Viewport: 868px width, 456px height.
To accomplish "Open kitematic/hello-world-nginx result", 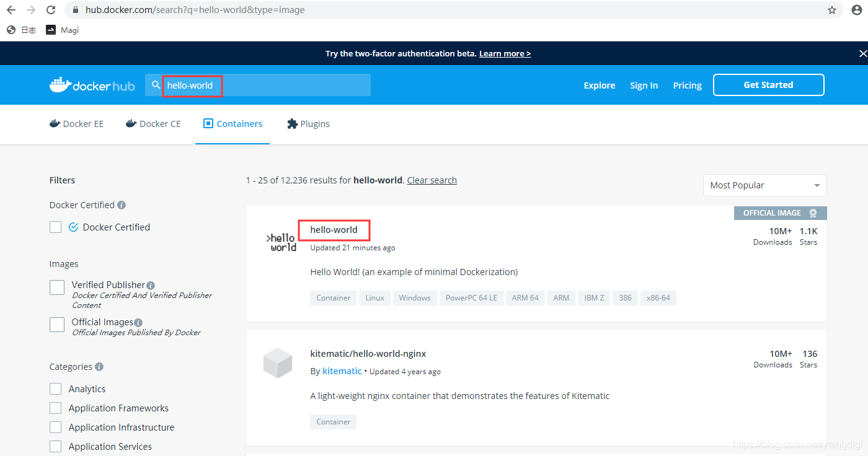I will pyautogui.click(x=368, y=354).
